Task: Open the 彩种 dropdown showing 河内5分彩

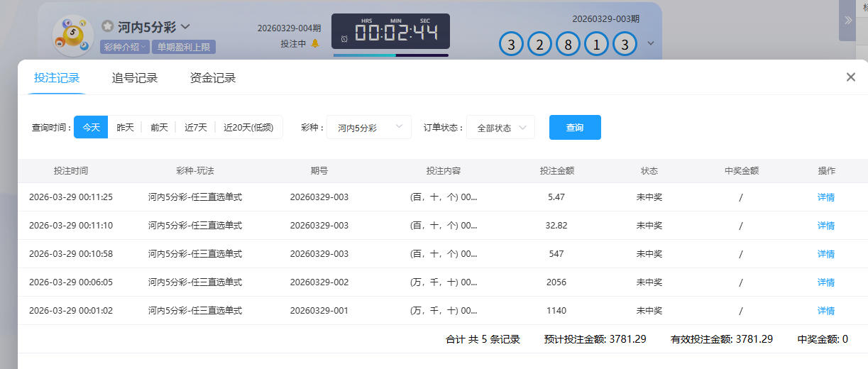Action: coord(368,128)
